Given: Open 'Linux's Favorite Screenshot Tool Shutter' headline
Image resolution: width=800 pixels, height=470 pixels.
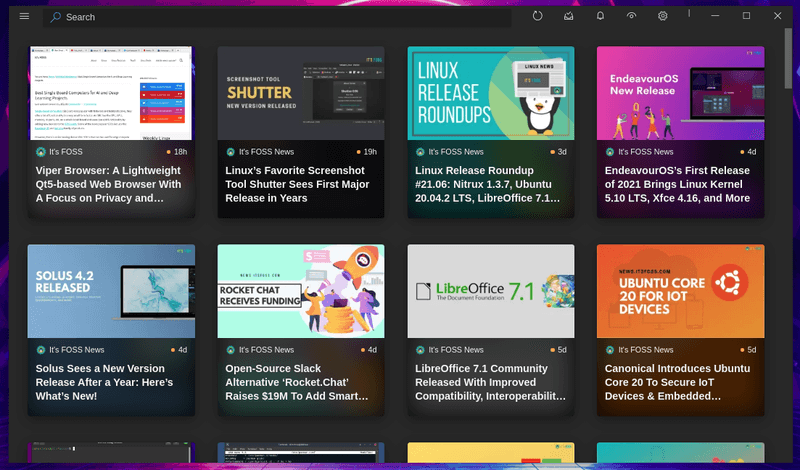Looking at the screenshot, I should coord(297,184).
